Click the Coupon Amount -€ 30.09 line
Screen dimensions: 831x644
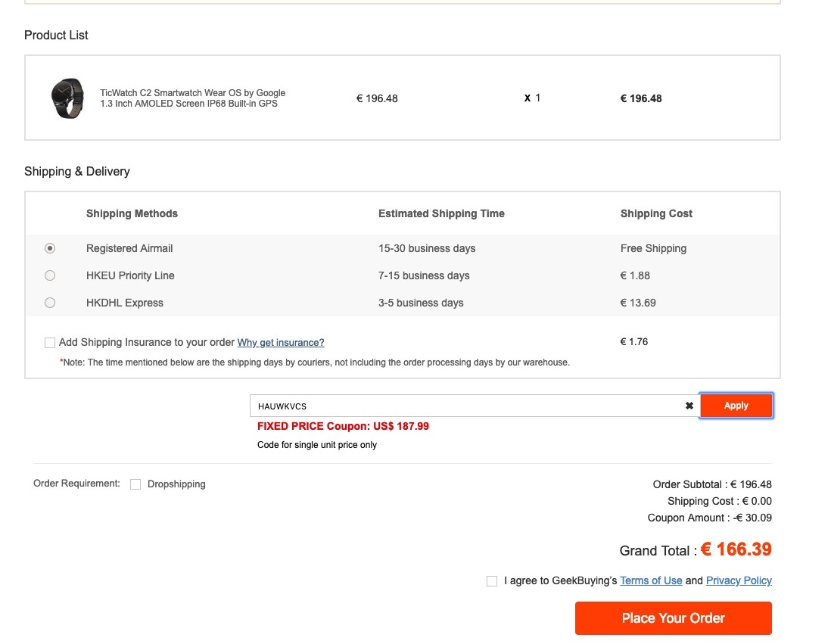click(x=710, y=518)
